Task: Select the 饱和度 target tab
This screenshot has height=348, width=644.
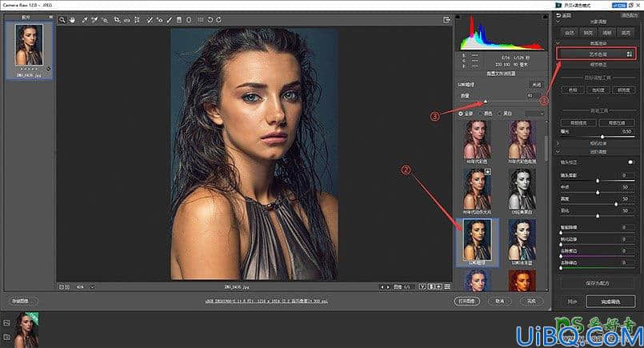Action: tap(598, 90)
